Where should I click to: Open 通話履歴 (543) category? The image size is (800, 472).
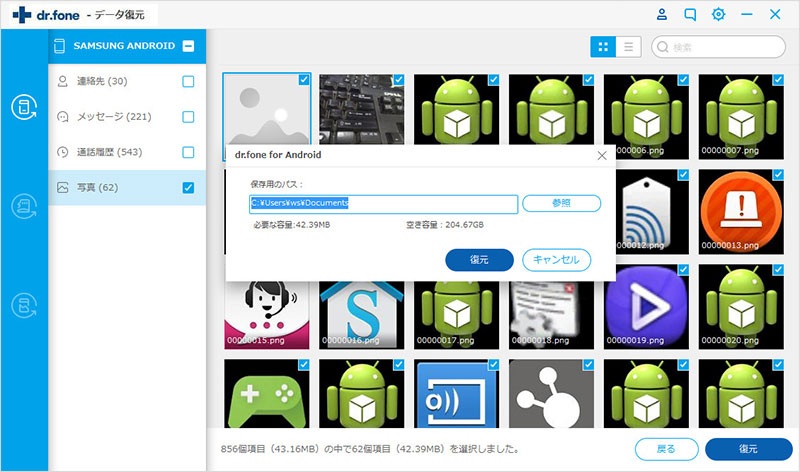point(127,152)
